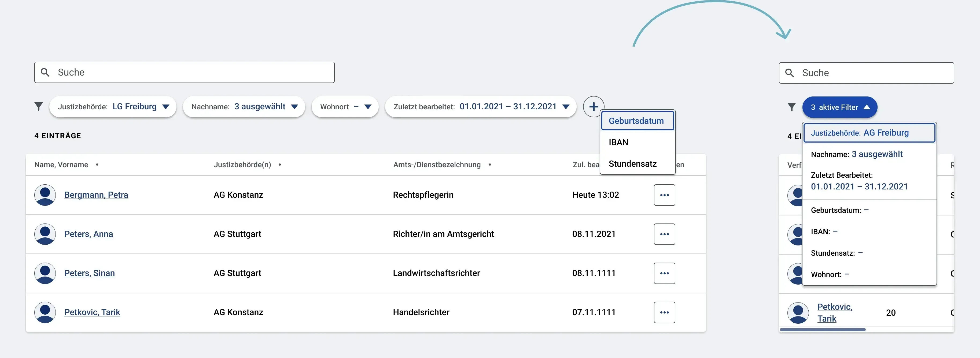The height and width of the screenshot is (358, 980).
Task: Open the Wohnort filter dropdown
Action: (345, 106)
